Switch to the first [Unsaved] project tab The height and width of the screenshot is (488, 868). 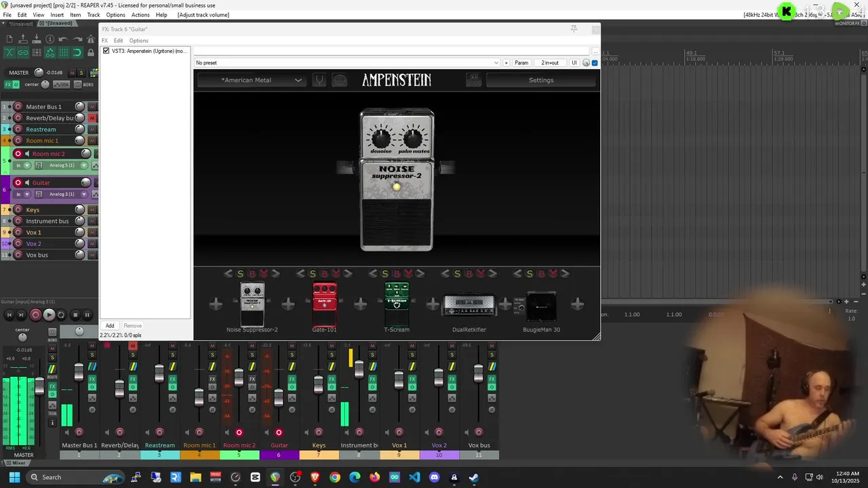tap(21, 24)
